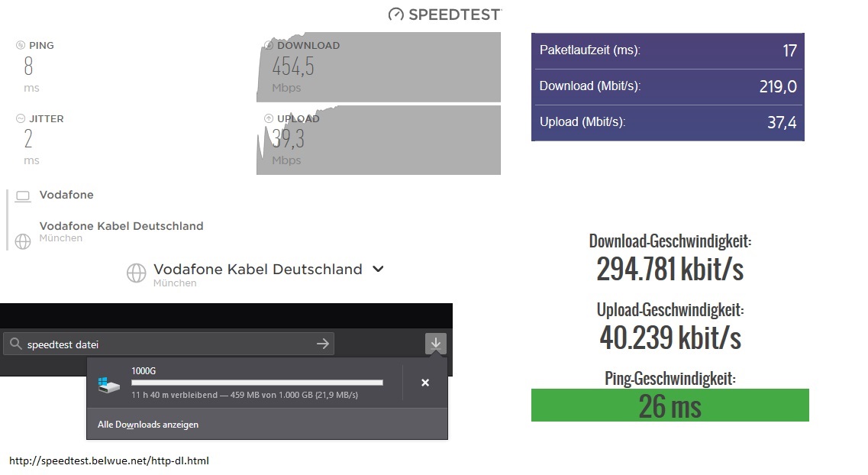Click the Paketlaufzeit (ms) result row
This screenshot has width=868, height=475.
[x=667, y=50]
